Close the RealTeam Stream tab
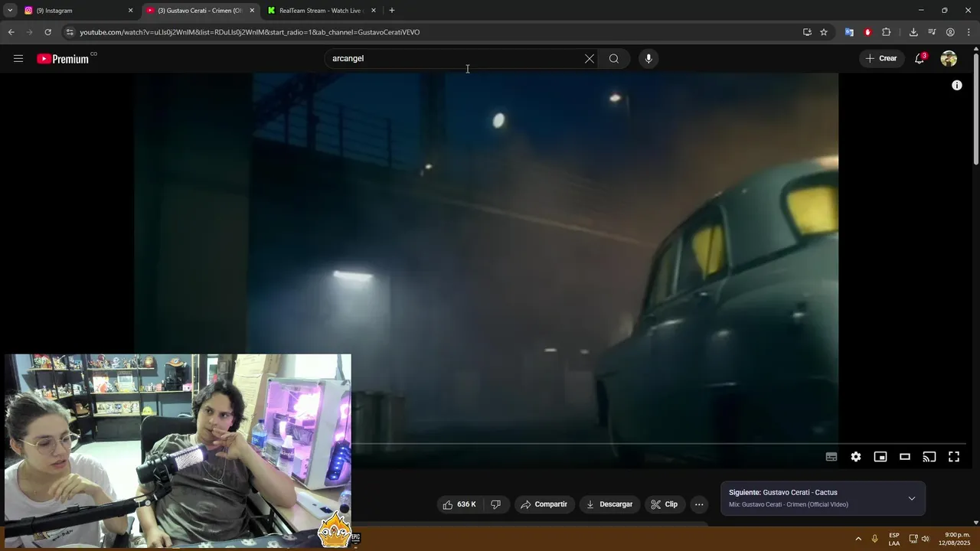This screenshot has height=551, width=980. [374, 11]
